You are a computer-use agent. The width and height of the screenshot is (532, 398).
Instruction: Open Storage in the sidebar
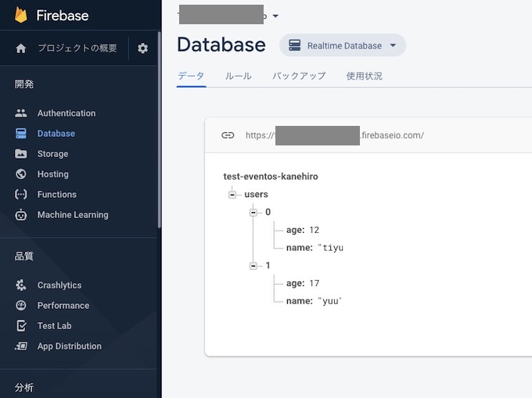tap(52, 154)
